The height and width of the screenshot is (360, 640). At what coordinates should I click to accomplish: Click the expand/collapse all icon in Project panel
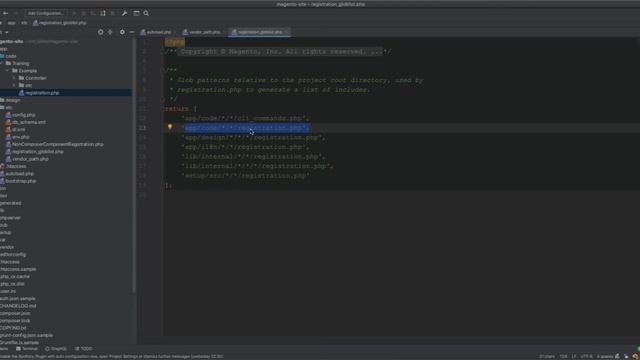coord(110,32)
